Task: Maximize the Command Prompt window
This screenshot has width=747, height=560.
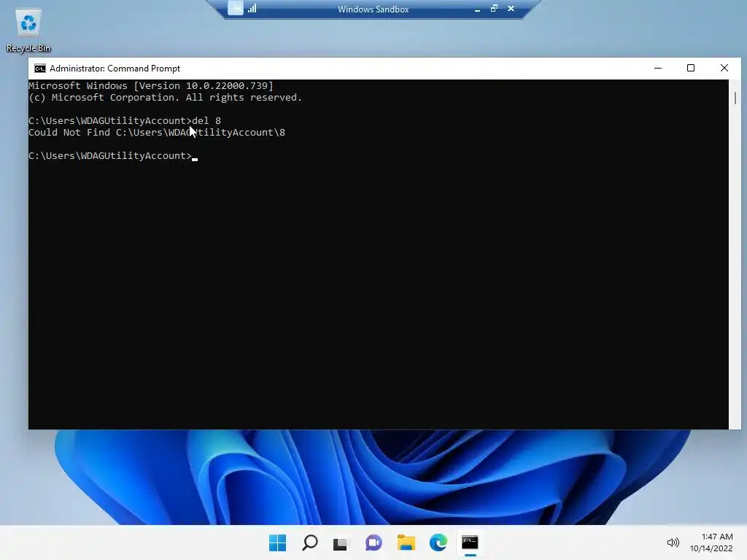Action: [691, 68]
